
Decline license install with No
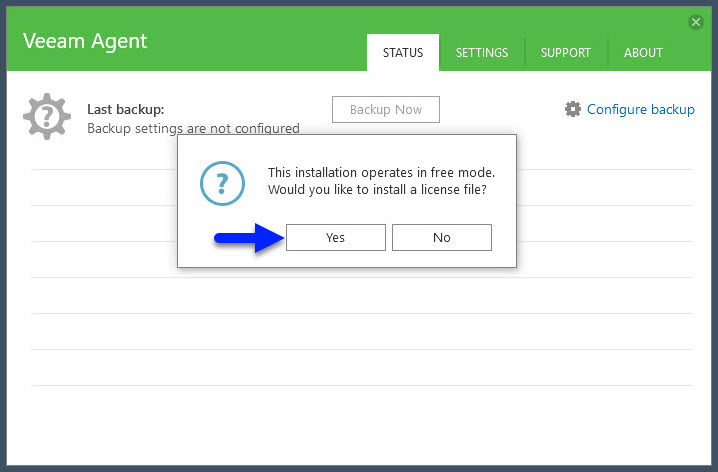click(x=441, y=237)
